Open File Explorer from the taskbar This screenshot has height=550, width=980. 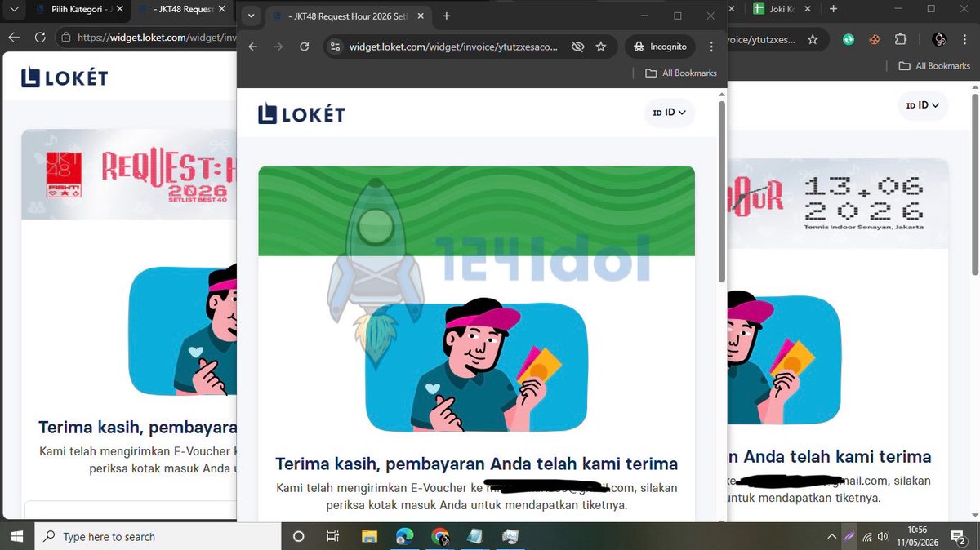point(370,537)
